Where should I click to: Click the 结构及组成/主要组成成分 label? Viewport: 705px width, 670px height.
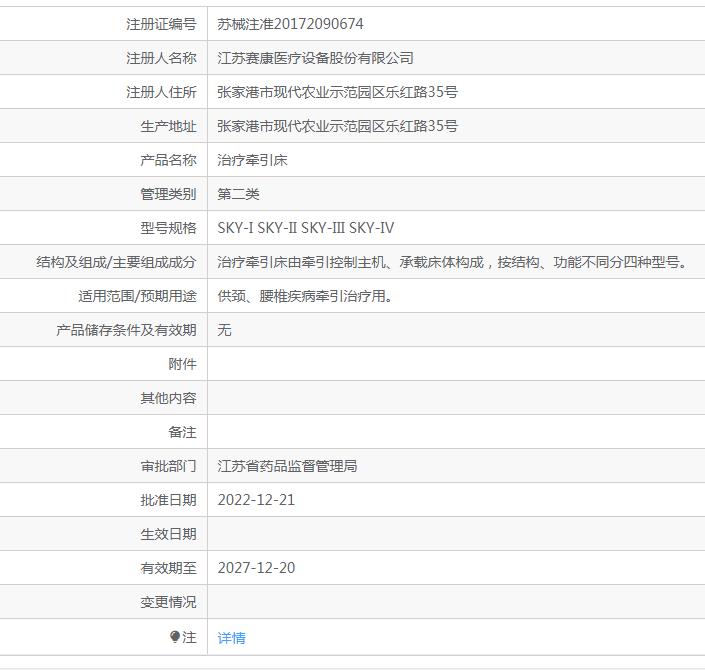point(116,262)
